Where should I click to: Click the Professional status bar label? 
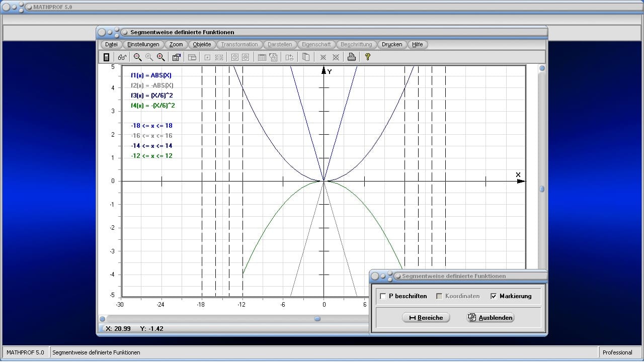point(617,352)
